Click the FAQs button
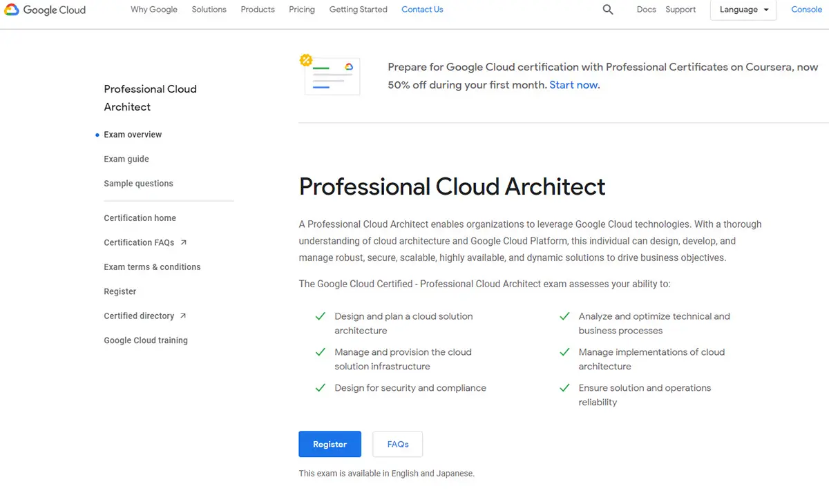829x504 pixels. click(398, 444)
